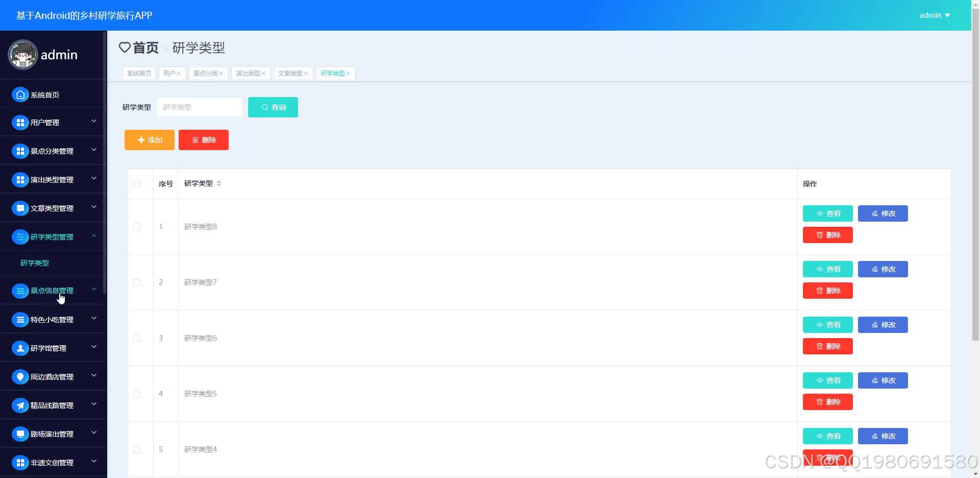Close the 景点分类 tab with its X
980x478 pixels.
pos(221,74)
